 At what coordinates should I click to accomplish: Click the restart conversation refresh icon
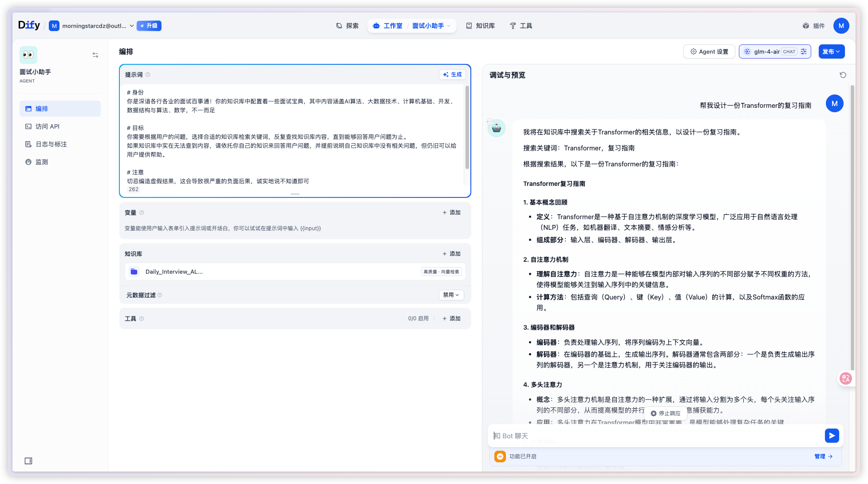coord(843,75)
